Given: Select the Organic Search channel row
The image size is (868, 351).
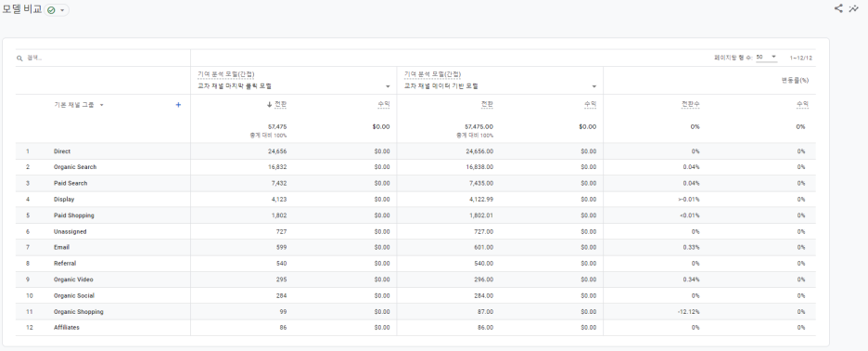Looking at the screenshot, I should click(x=415, y=167).
